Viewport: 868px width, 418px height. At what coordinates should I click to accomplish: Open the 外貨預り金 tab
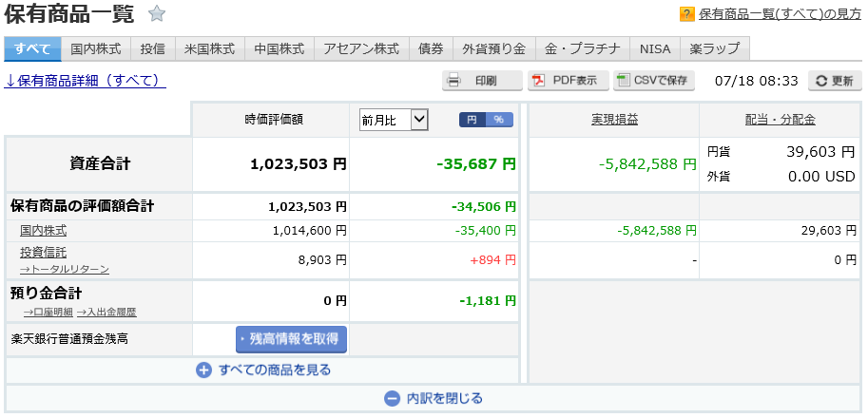coord(493,48)
